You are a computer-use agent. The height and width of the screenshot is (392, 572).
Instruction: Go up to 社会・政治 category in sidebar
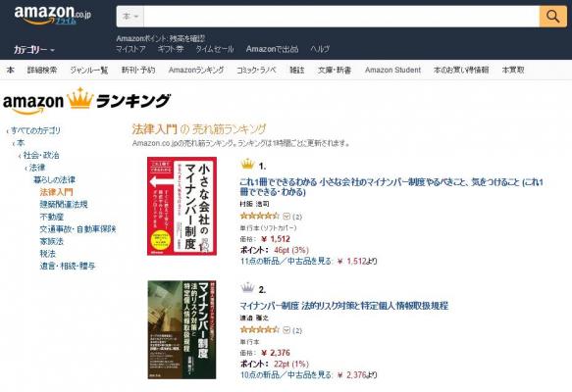pos(41,155)
